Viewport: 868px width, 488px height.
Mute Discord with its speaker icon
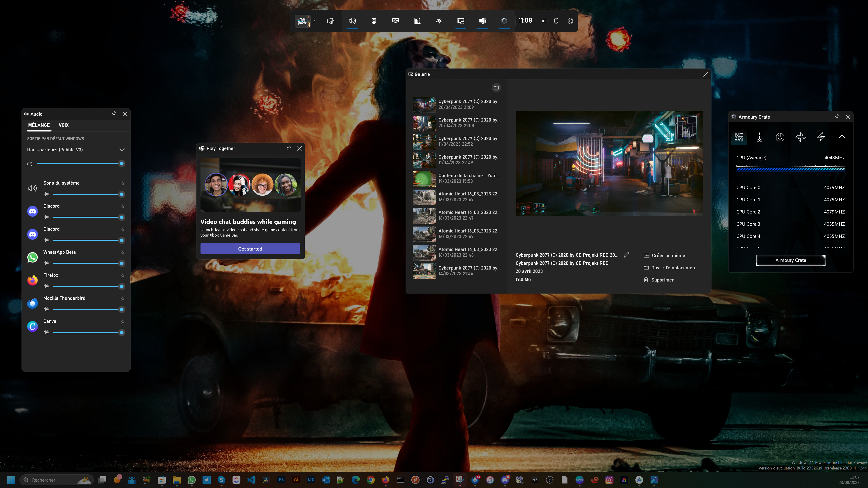[46, 217]
